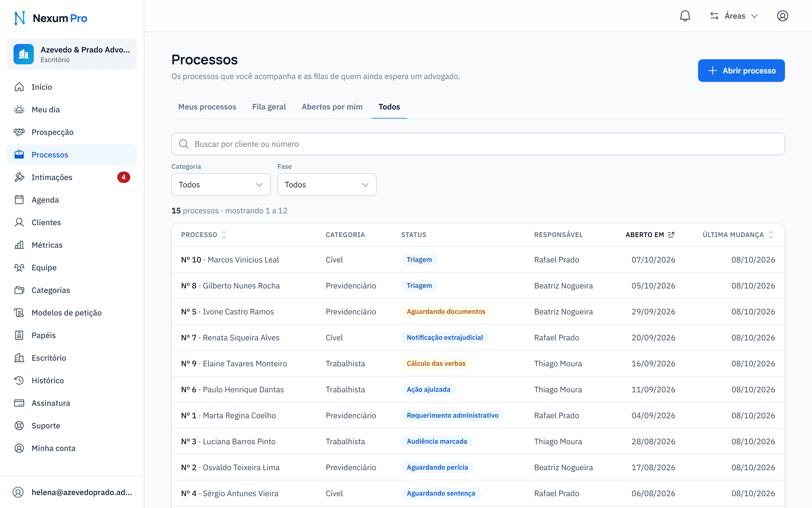Sort table by Processo column
The width and height of the screenshot is (812, 508).
204,235
